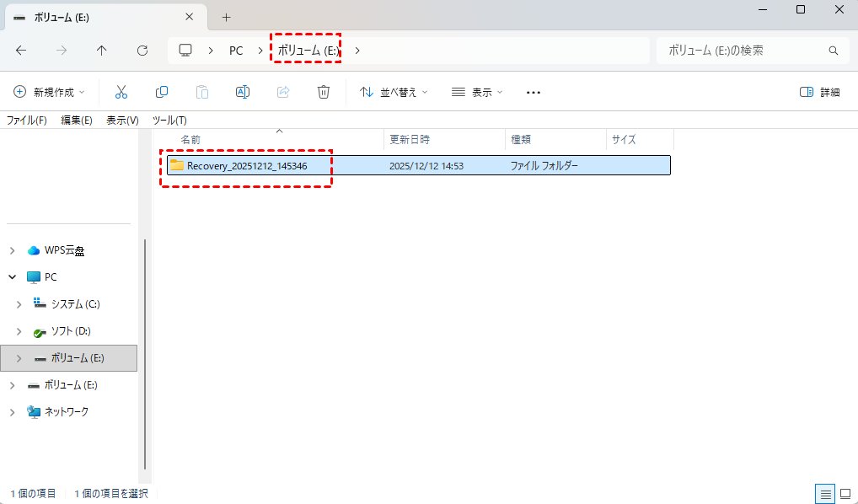Click the Share icon in toolbar

pos(283,92)
